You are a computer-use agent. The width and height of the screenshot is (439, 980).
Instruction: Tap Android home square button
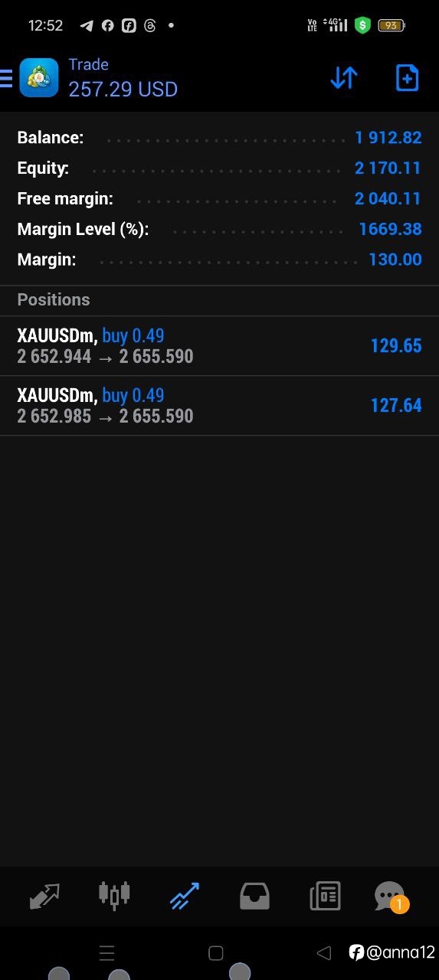216,953
